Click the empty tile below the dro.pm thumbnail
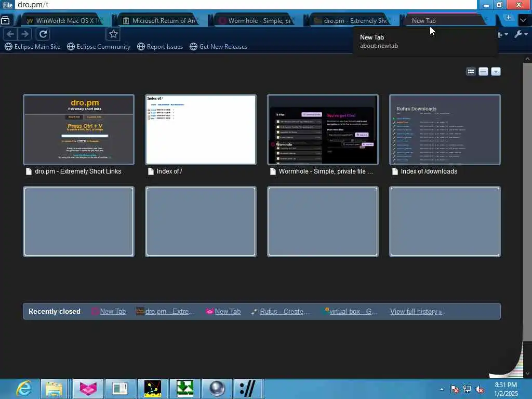 pos(79,221)
